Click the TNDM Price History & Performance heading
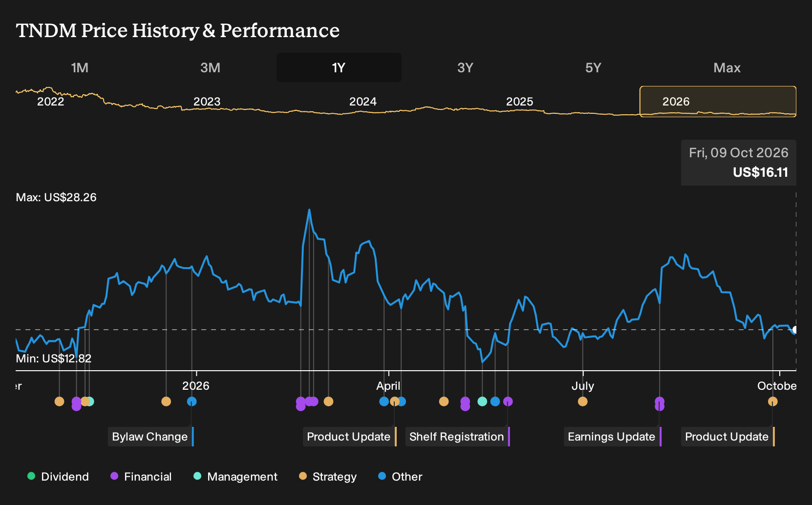This screenshot has width=812, height=505. click(x=178, y=30)
